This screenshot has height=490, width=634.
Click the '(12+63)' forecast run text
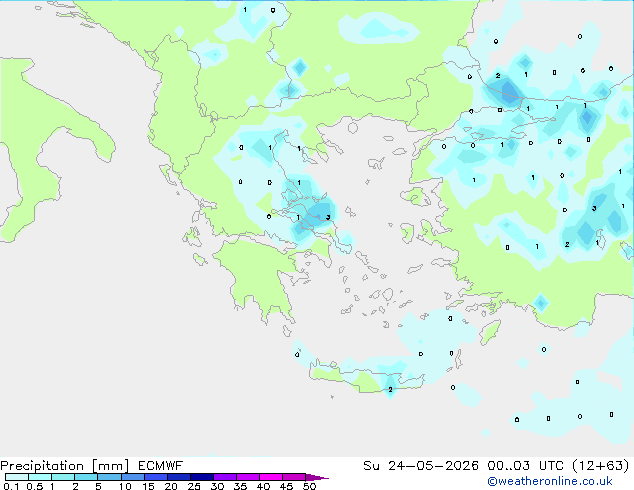pyautogui.click(x=601, y=466)
